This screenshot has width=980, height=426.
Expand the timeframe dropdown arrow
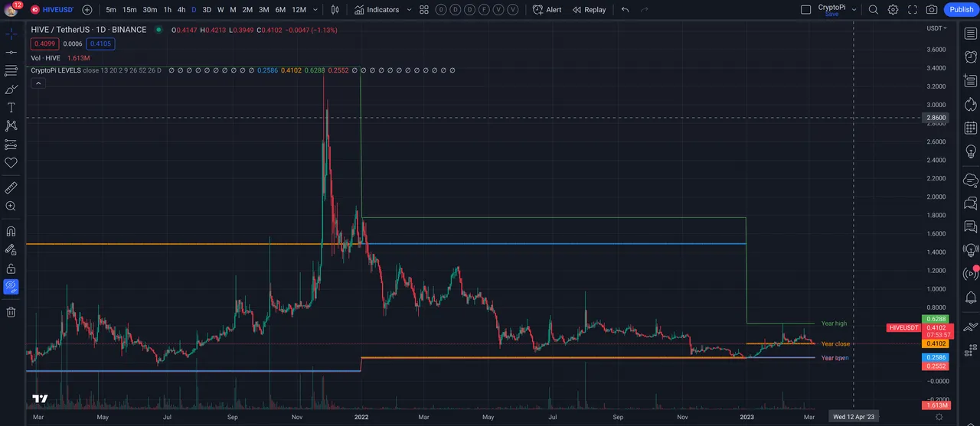[315, 10]
